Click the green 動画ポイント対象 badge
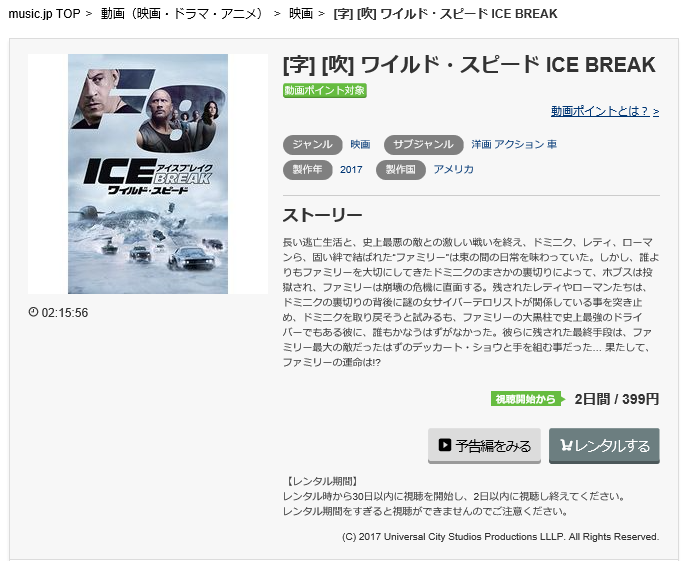The image size is (681, 561). pyautogui.click(x=325, y=90)
